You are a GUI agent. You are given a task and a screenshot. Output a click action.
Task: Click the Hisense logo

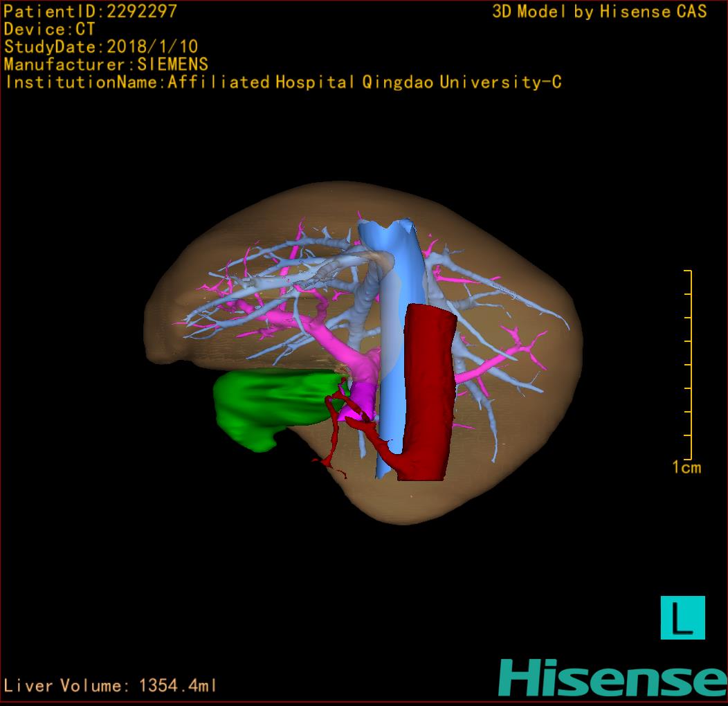[612, 677]
